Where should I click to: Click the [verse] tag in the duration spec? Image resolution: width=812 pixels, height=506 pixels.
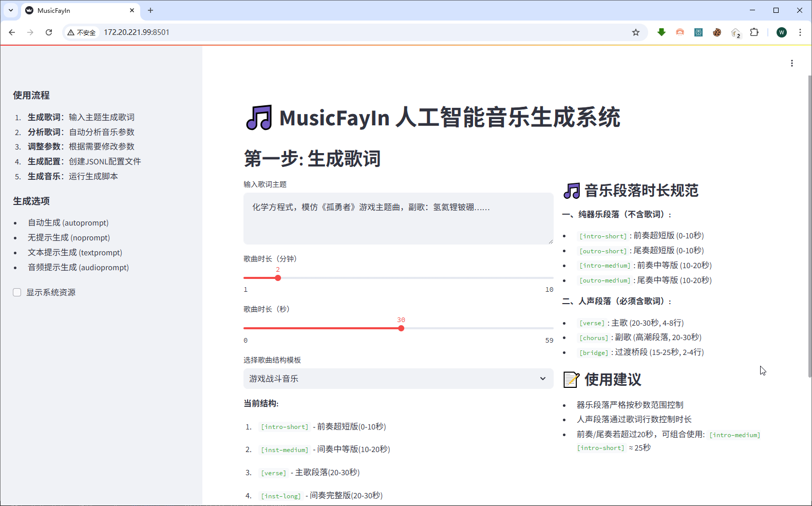click(x=592, y=323)
